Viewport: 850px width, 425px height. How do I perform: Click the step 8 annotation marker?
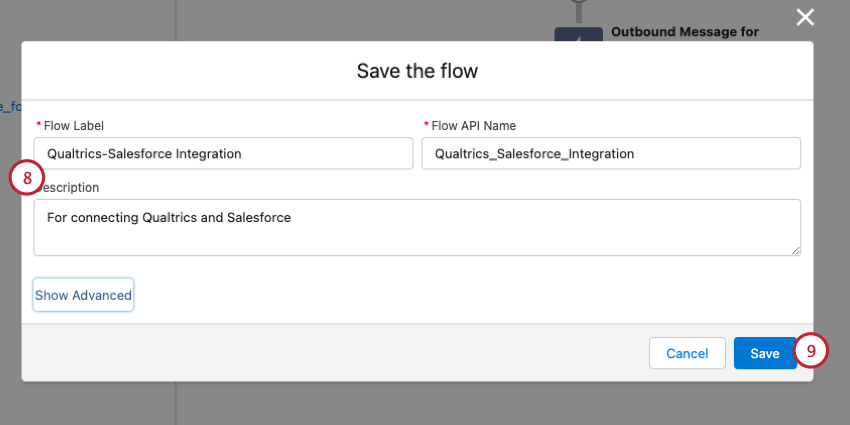[x=27, y=178]
